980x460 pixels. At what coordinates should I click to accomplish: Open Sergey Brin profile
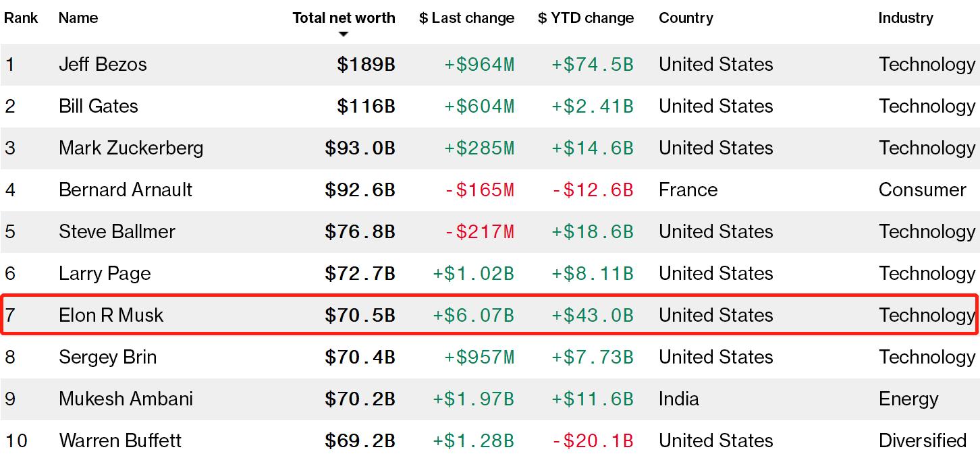click(x=108, y=357)
